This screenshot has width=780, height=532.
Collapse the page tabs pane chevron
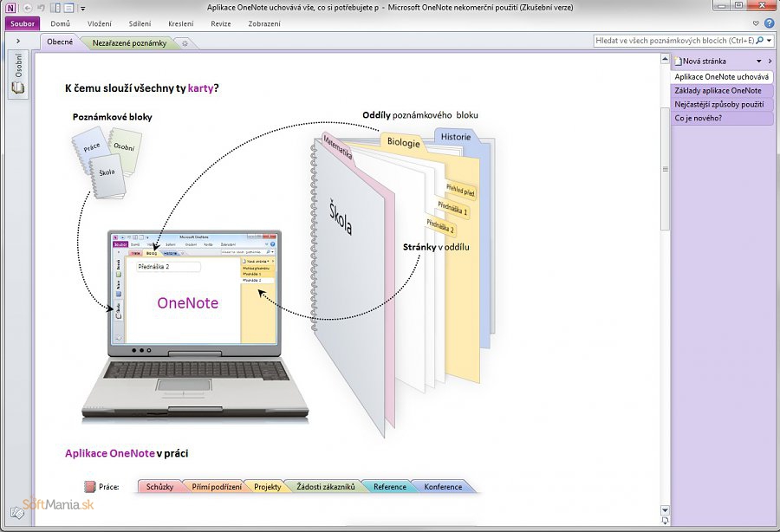770,62
